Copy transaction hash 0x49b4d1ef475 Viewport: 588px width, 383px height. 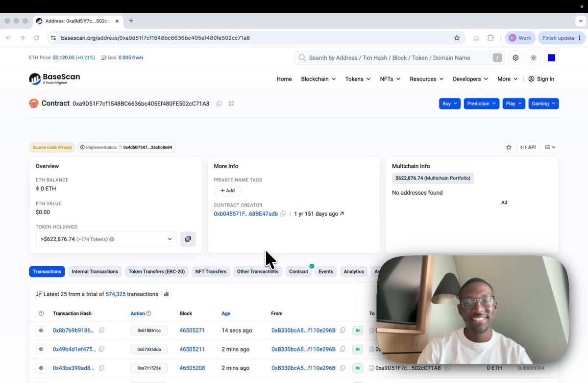pyautogui.click(x=101, y=349)
